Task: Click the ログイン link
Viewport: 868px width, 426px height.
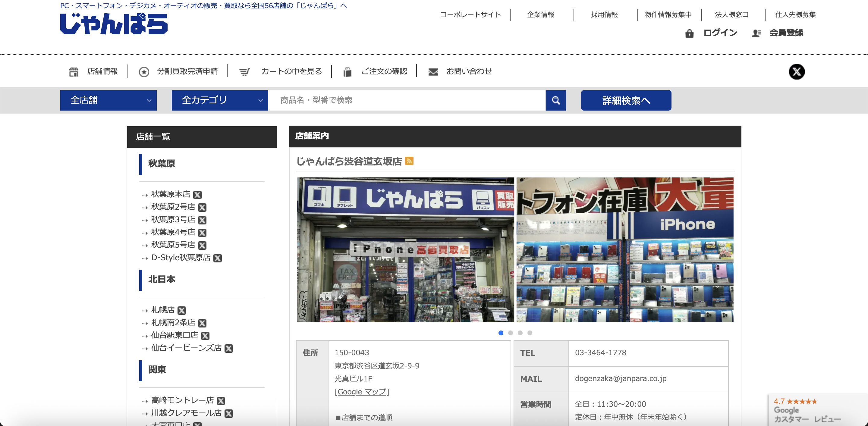Action: tap(720, 33)
